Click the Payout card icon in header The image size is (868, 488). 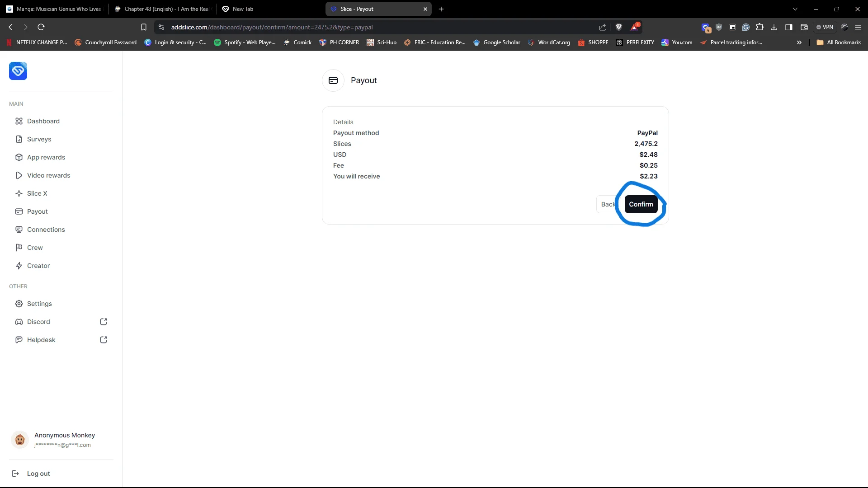[333, 80]
